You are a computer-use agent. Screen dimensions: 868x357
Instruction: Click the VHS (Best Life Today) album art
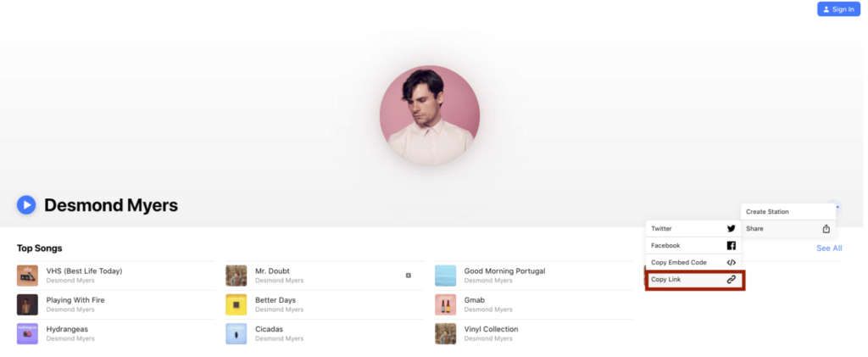pos(27,275)
